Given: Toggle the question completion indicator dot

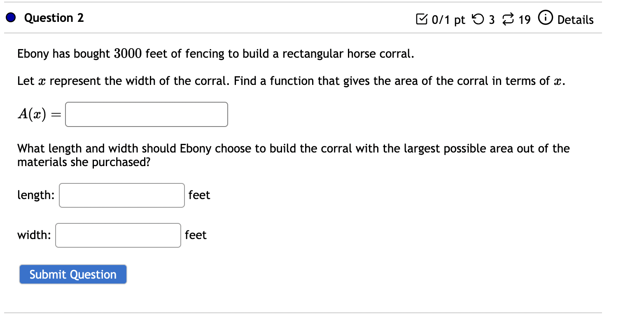Looking at the screenshot, I should 10,18.
